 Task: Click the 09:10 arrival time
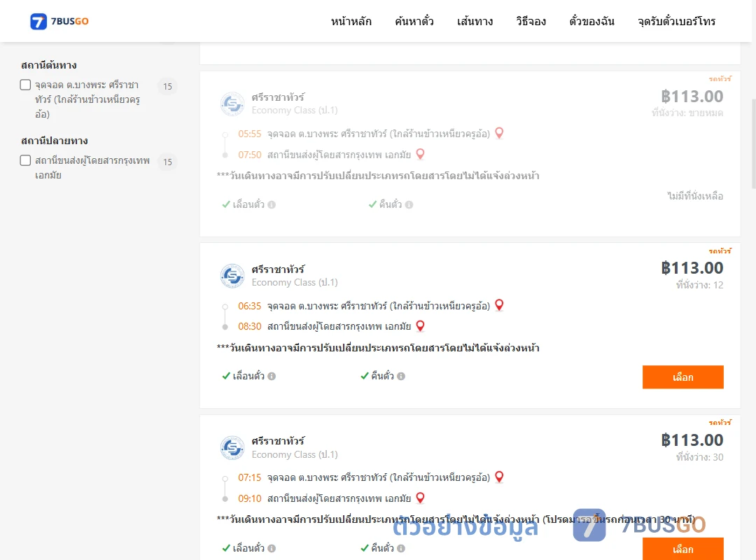click(x=249, y=498)
